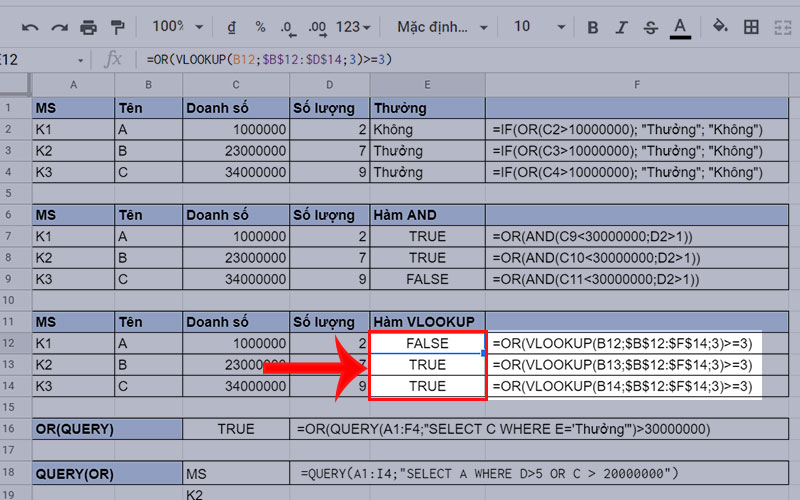Open the fill color bucket
Screen dimensions: 800x500
721,26
